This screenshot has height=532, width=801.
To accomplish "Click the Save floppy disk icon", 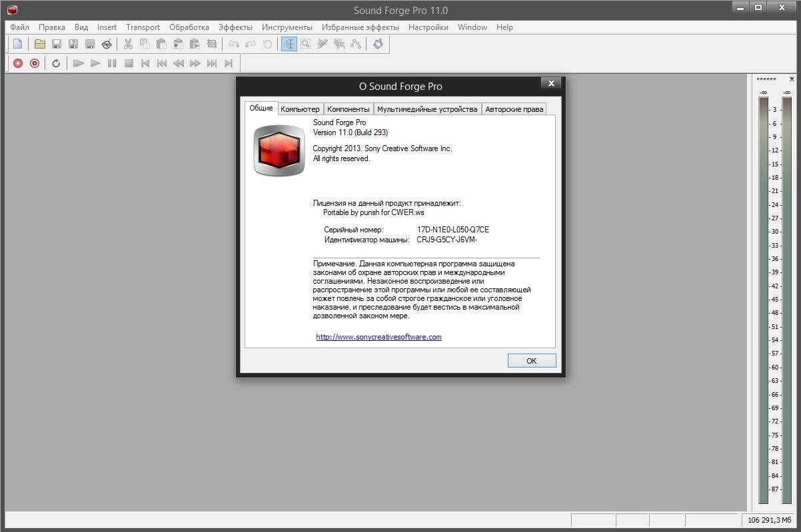I will tap(57, 45).
